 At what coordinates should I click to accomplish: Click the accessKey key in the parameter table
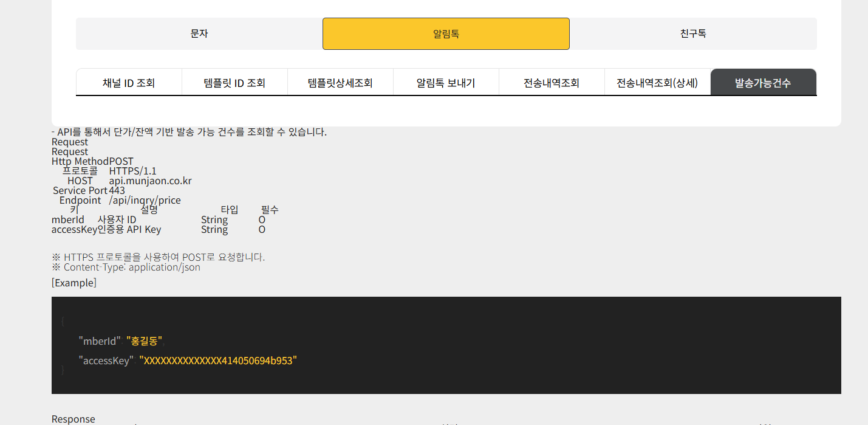75,229
